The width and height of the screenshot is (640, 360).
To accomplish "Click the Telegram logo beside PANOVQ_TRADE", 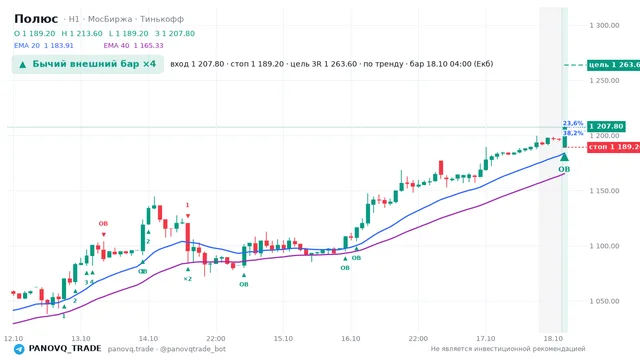I will [19, 349].
